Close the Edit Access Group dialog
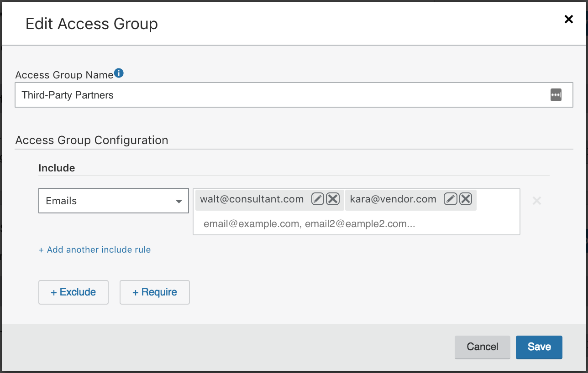The width and height of the screenshot is (588, 373). [568, 19]
